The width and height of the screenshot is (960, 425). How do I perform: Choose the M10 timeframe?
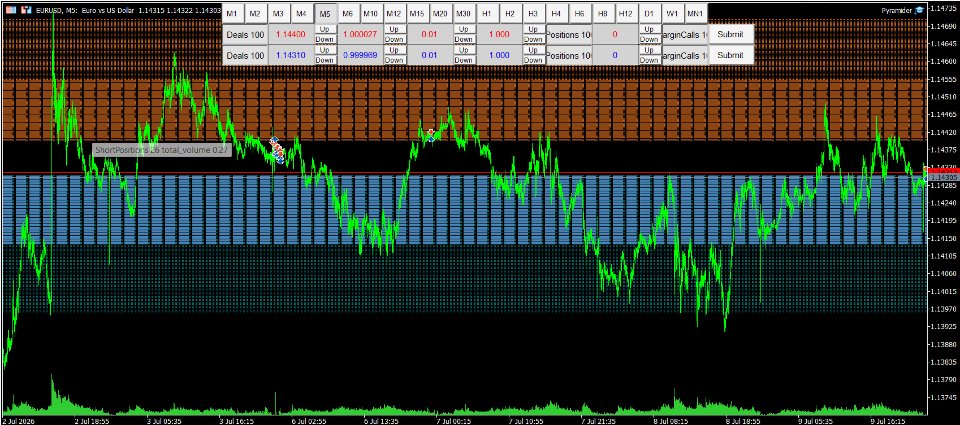(x=370, y=13)
